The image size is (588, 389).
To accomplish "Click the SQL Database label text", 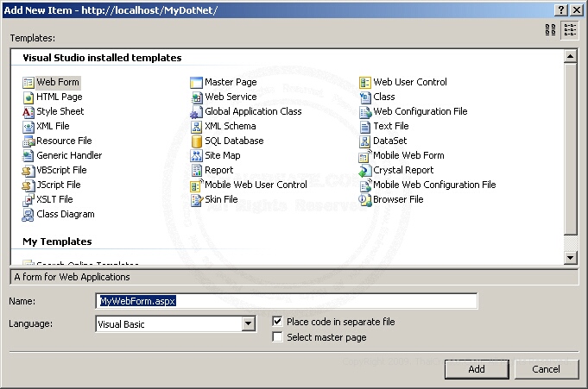I will click(234, 141).
